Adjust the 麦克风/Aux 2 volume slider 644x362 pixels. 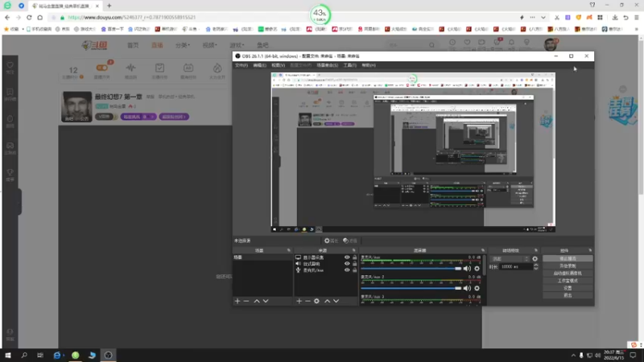click(x=411, y=288)
